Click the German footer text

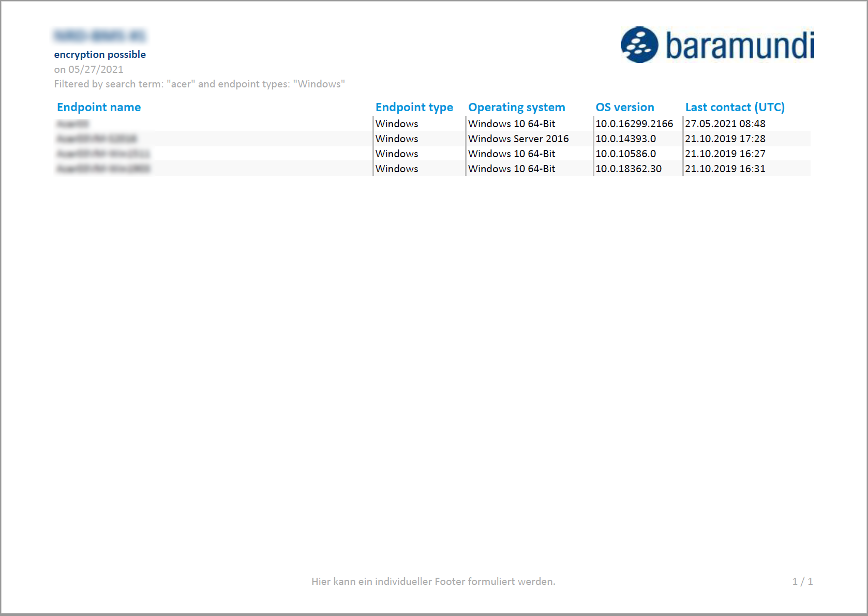[433, 581]
